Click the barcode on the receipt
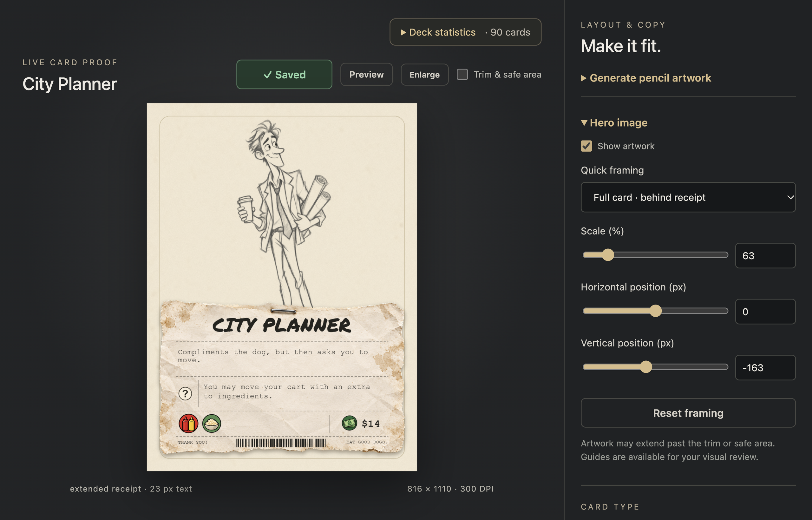Viewport: 812px width, 520px height. click(281, 443)
